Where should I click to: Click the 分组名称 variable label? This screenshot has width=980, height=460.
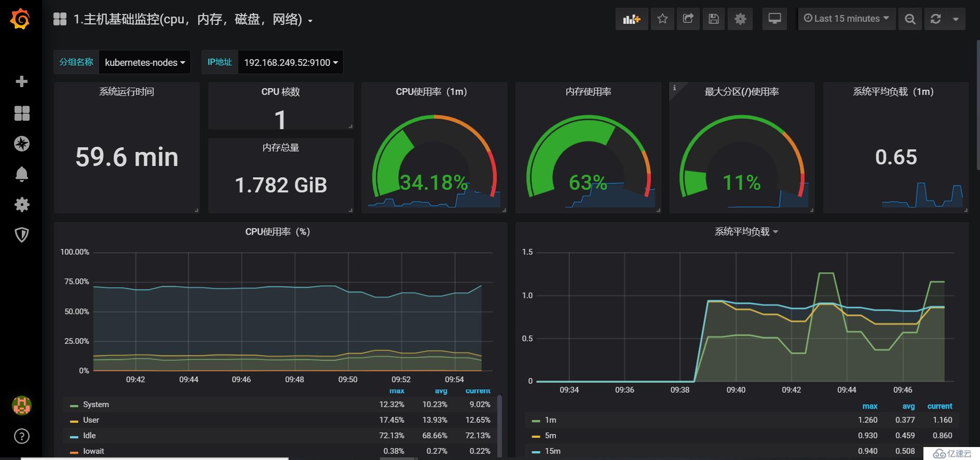(76, 62)
